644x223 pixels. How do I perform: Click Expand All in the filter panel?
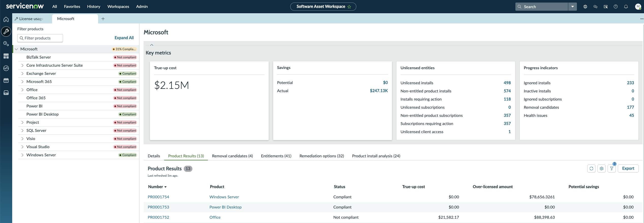124,38
